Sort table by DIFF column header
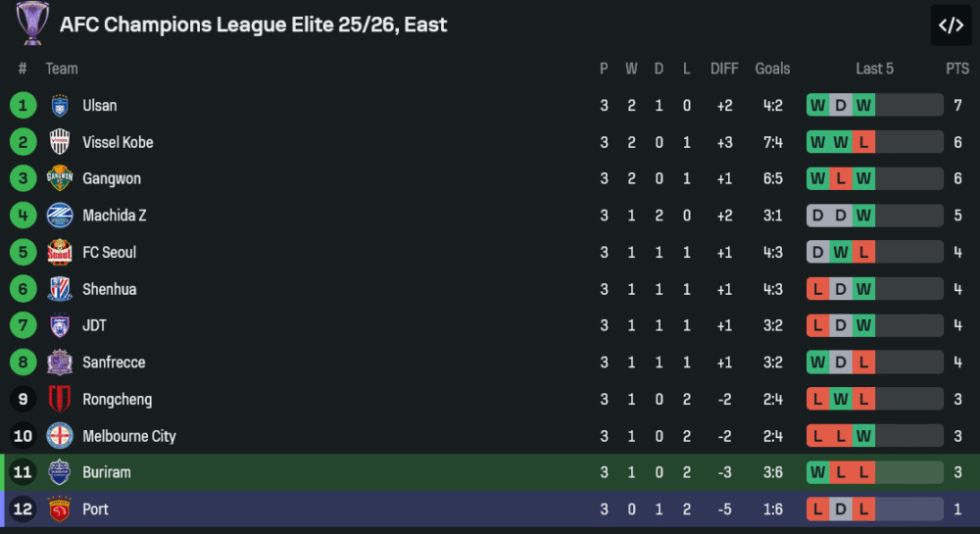Viewport: 980px width, 534px height. (x=724, y=69)
